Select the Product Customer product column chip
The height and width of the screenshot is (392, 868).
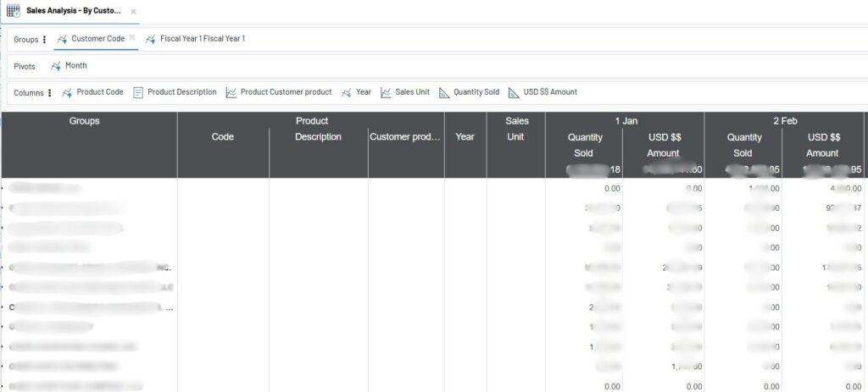(x=287, y=91)
